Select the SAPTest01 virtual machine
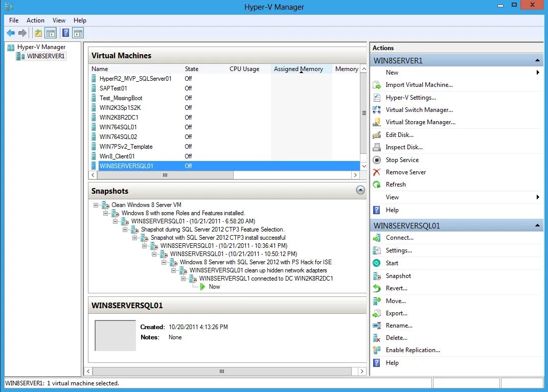The width and height of the screenshot is (548, 392). (225, 88)
